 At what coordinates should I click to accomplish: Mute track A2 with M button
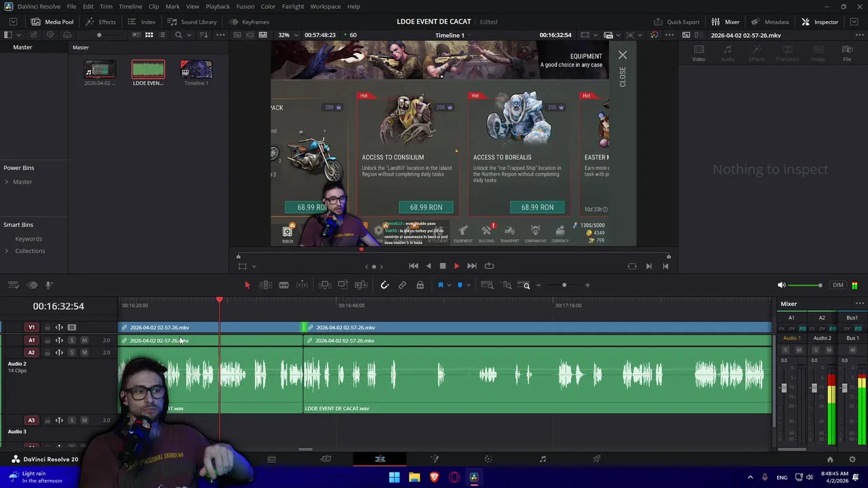[84, 352]
